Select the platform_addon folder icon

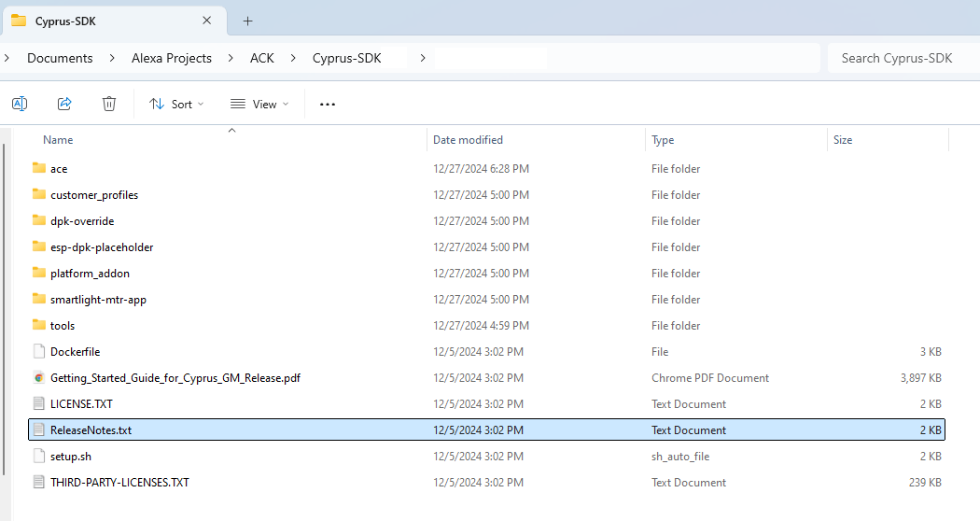pyautogui.click(x=39, y=273)
